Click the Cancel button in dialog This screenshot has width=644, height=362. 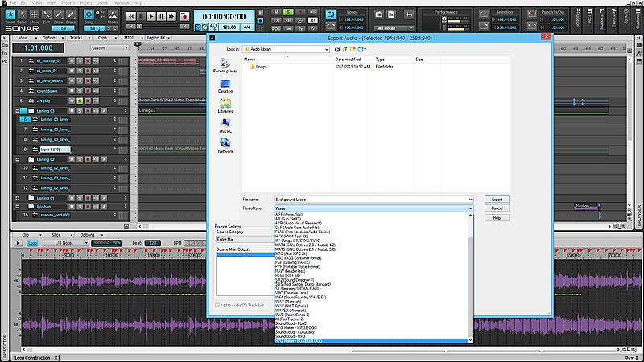497,208
